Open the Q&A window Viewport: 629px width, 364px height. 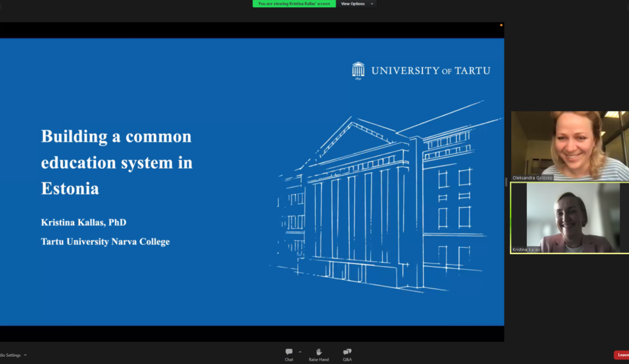pos(347,353)
